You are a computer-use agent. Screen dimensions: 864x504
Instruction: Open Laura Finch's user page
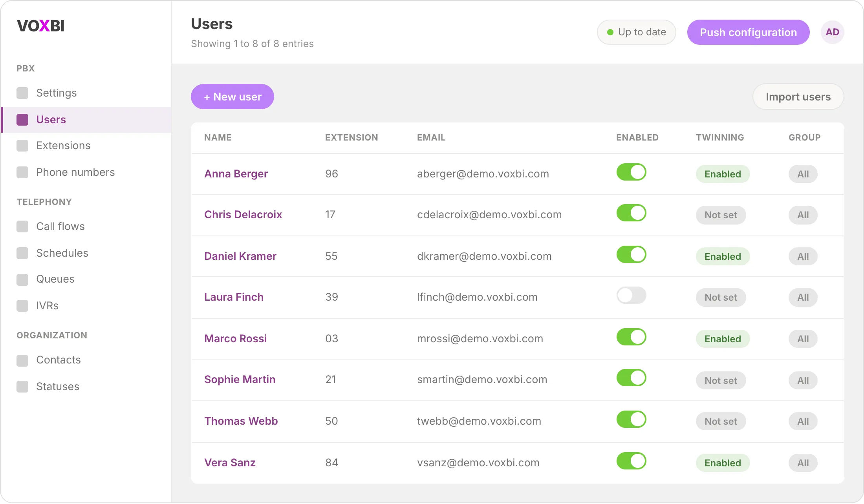pos(234,297)
